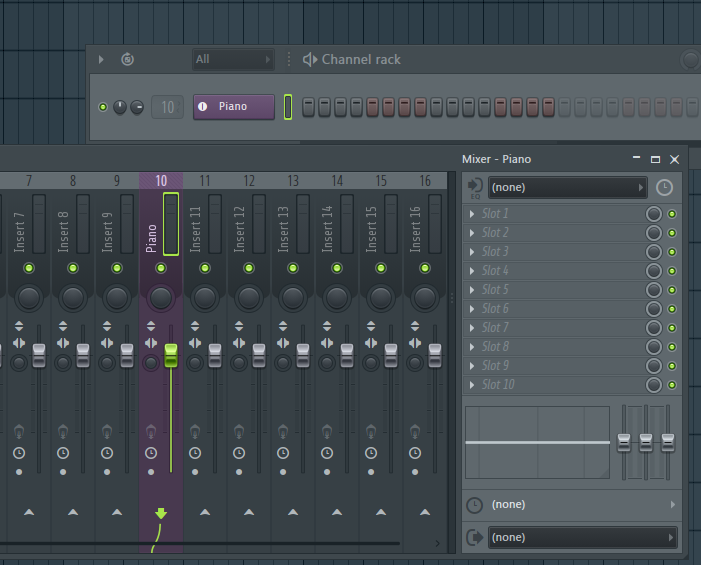This screenshot has height=565, width=701.
Task: Open Piano track latency clock icon
Action: 151,453
